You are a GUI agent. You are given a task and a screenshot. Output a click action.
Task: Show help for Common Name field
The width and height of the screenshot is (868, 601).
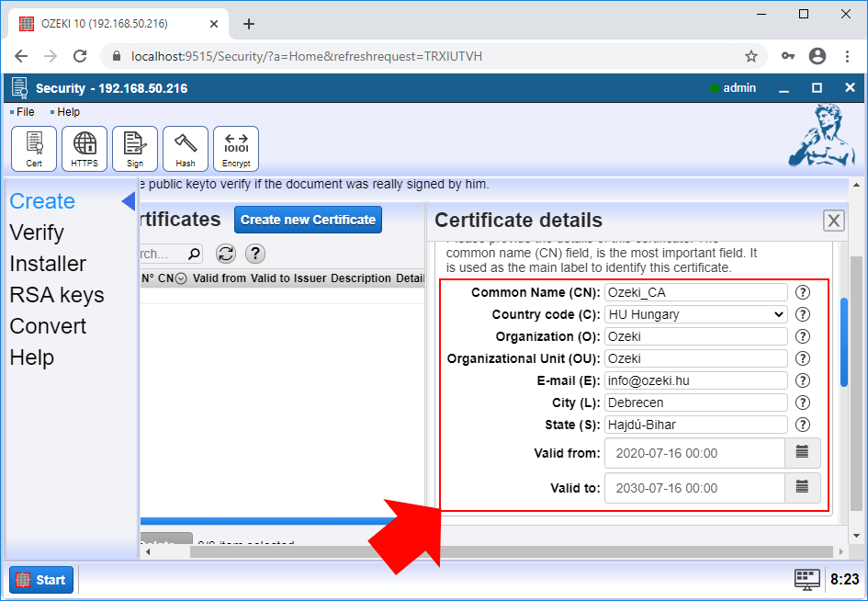(802, 292)
